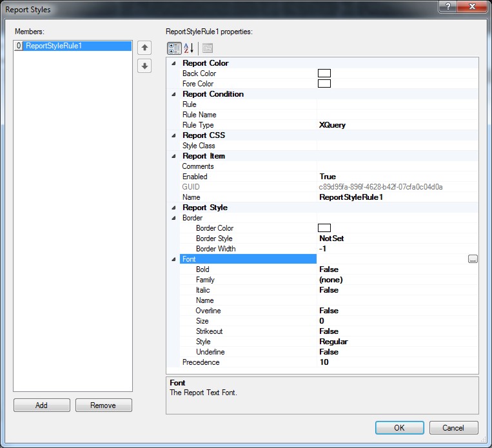Click the Property Pages icon
492x448 pixels.
coord(208,48)
